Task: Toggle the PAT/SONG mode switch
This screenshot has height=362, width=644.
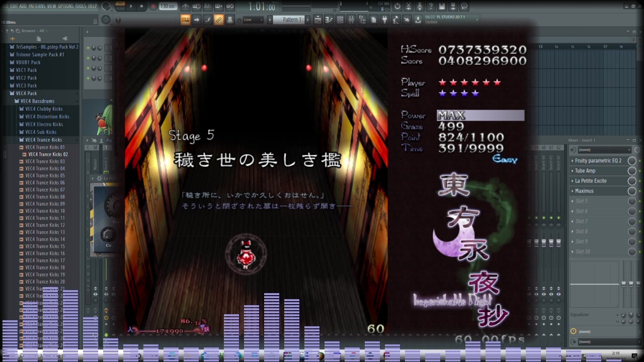Action: pyautogui.click(x=120, y=7)
